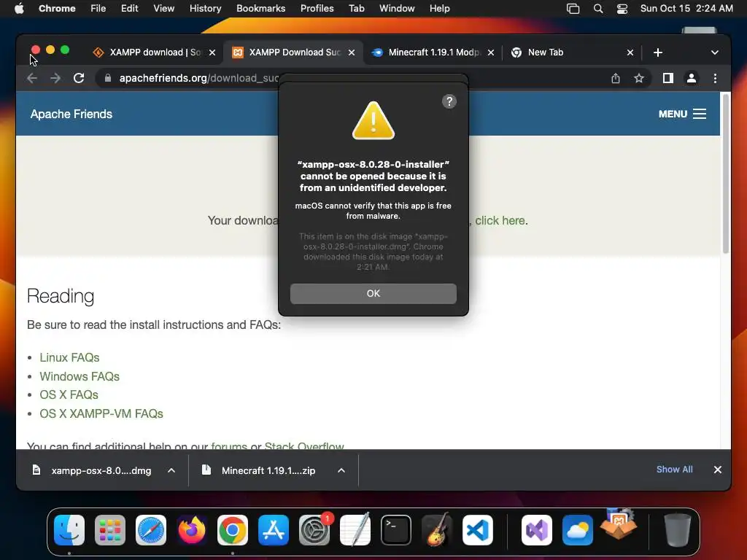Viewport: 747px width, 560px height.
Task: Click the Google Chrome Dock icon
Action: pyautogui.click(x=233, y=530)
